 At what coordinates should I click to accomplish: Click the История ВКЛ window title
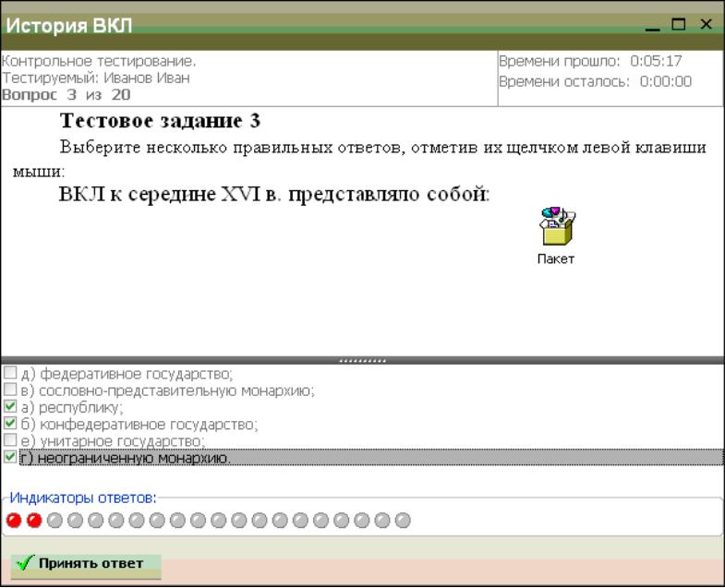(69, 26)
